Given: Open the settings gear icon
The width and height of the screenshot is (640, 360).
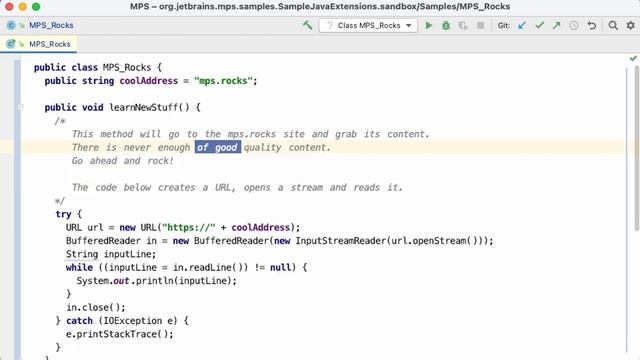Looking at the screenshot, I should pyautogui.click(x=631, y=25).
